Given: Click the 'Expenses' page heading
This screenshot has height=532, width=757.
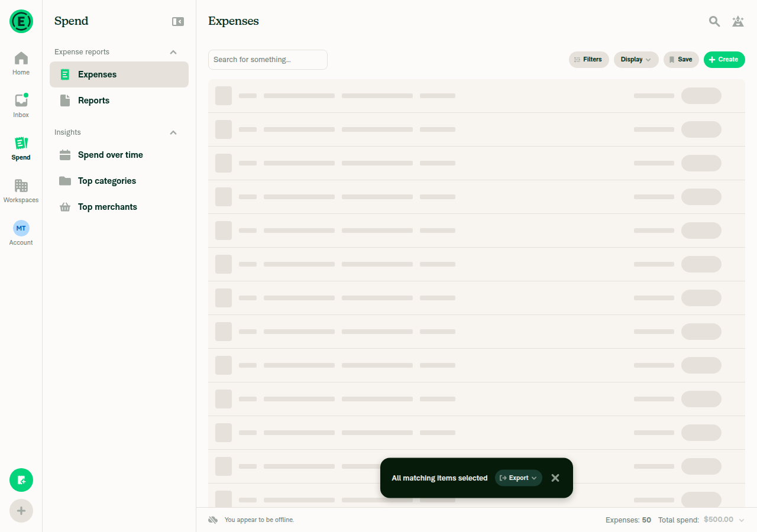Looking at the screenshot, I should click(x=234, y=21).
